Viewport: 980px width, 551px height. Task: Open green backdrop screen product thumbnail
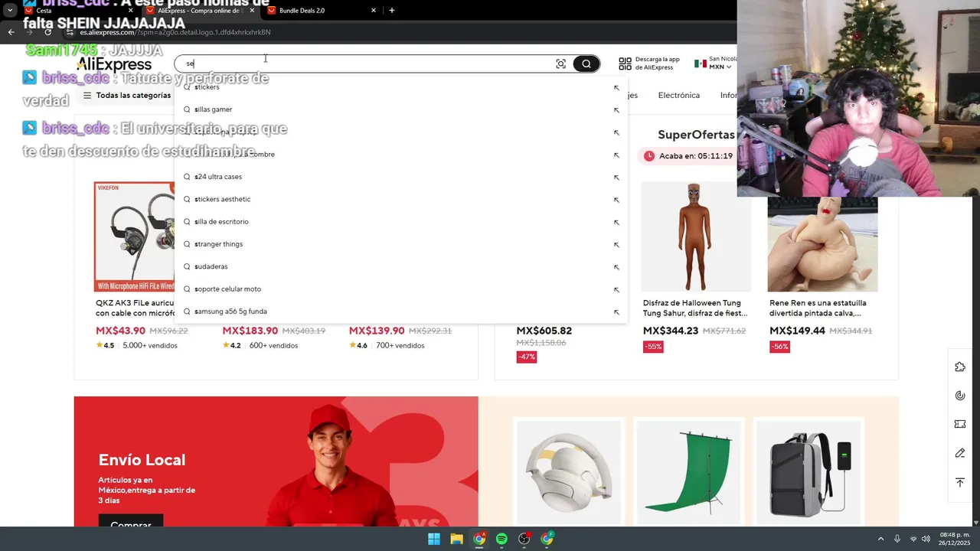point(689,472)
